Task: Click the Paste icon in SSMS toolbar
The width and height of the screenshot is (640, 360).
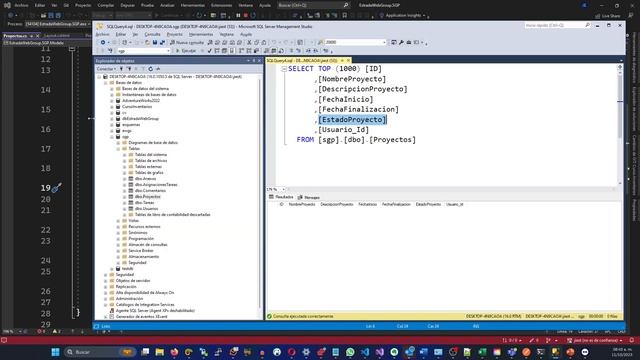Action: [264, 42]
